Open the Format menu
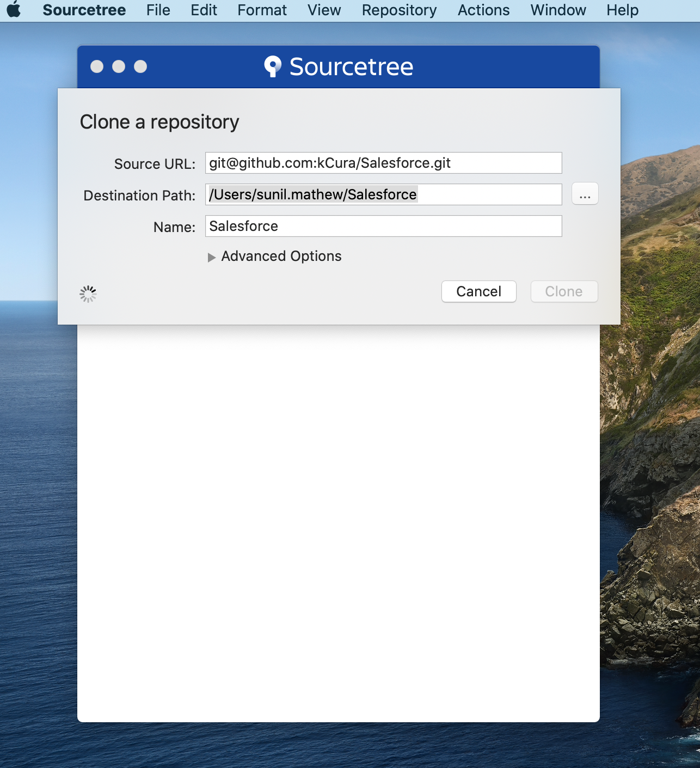This screenshot has width=700, height=768. pyautogui.click(x=262, y=10)
